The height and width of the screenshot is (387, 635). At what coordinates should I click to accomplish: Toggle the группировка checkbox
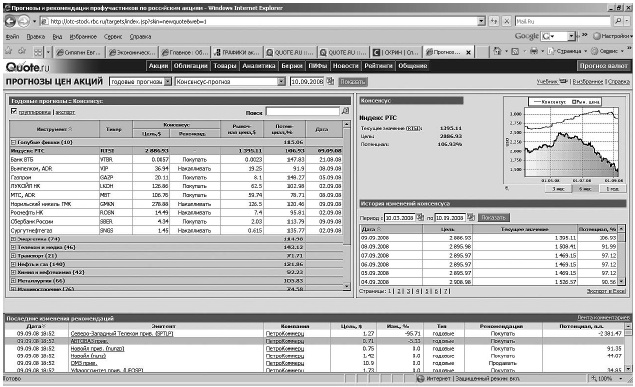coord(14,111)
